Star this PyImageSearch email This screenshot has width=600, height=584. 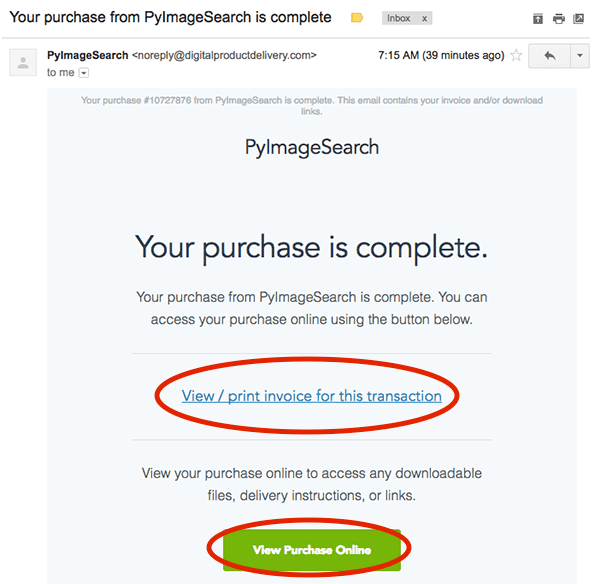click(516, 55)
